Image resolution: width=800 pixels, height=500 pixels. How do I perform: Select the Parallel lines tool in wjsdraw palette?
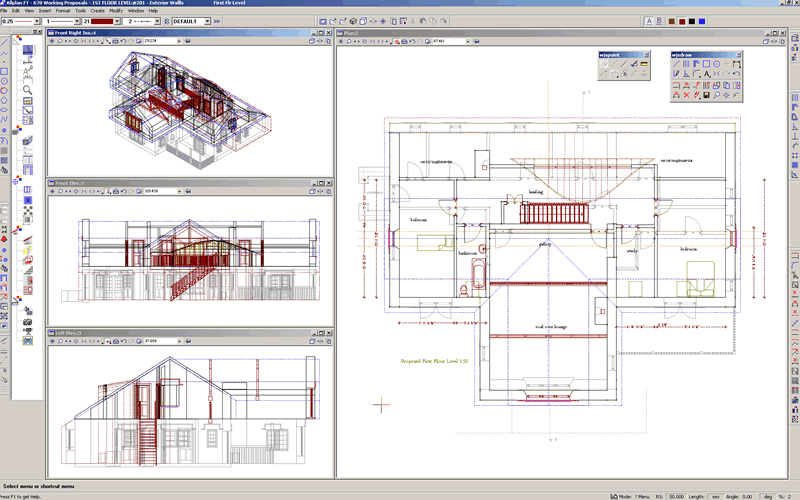click(x=686, y=64)
